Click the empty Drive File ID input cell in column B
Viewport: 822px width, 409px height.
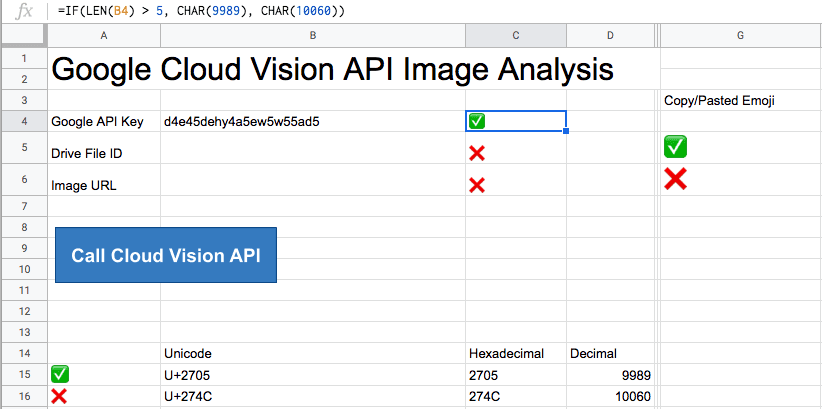pos(313,148)
